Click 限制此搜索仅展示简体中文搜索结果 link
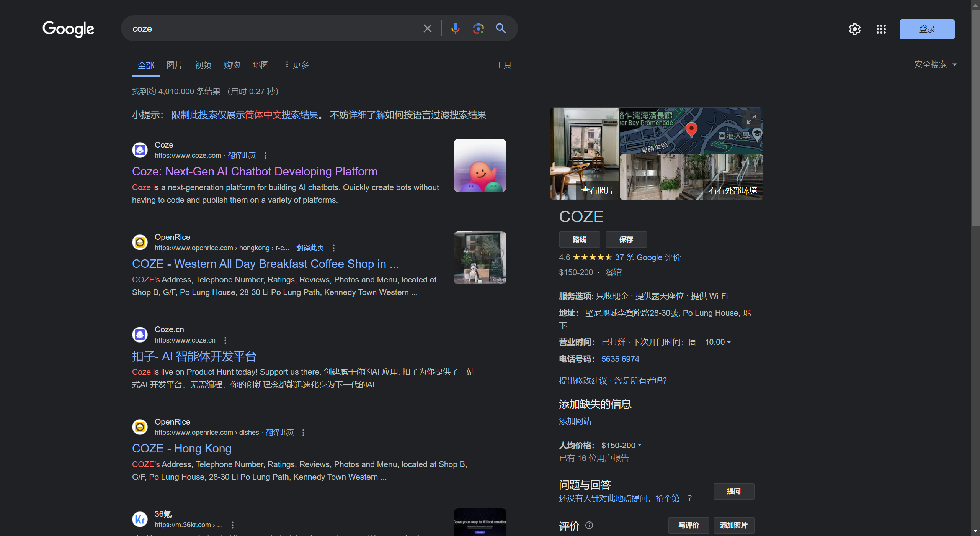This screenshot has width=980, height=536. (245, 115)
